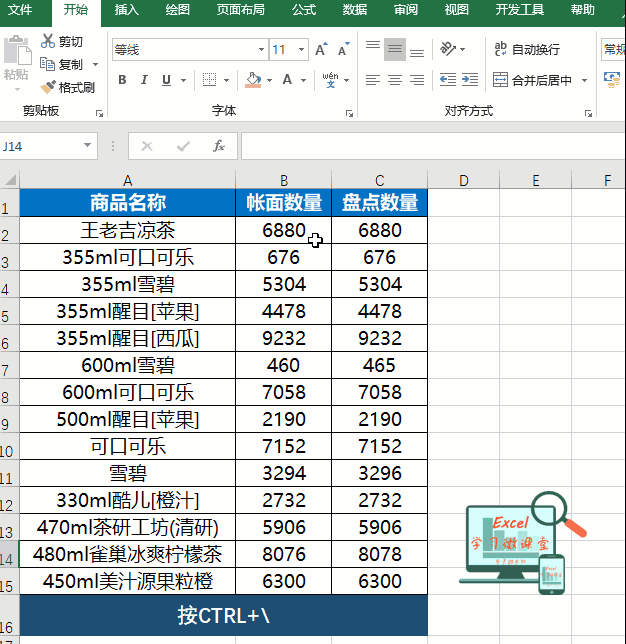Confirm formula entry with checkmark icon
Viewport: 626px width, 644px height.
point(183,146)
